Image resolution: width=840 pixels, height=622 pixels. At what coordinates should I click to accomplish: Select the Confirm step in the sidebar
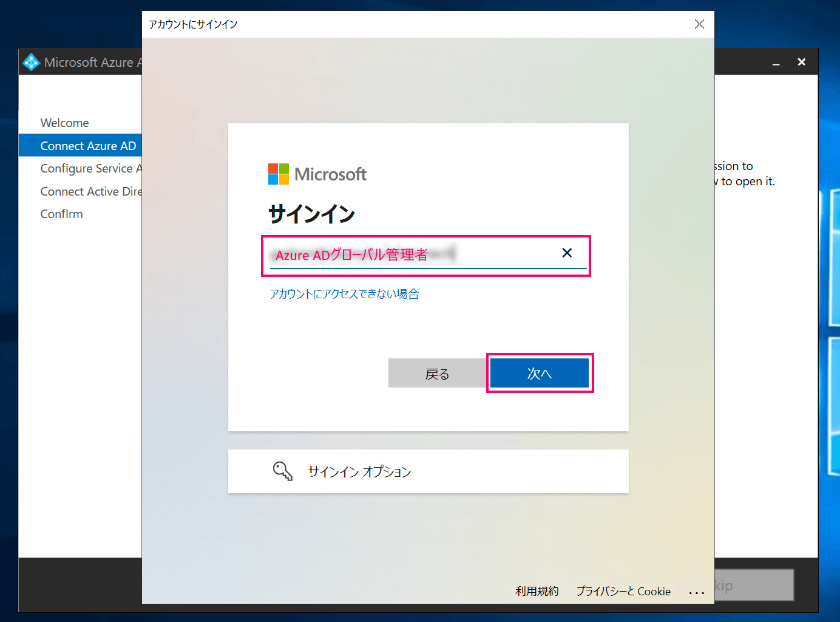tap(61, 214)
